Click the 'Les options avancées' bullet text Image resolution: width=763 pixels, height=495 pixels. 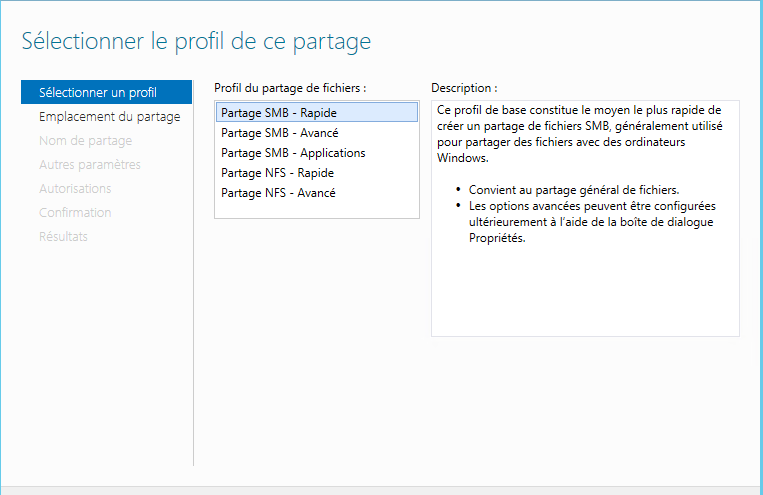point(592,222)
